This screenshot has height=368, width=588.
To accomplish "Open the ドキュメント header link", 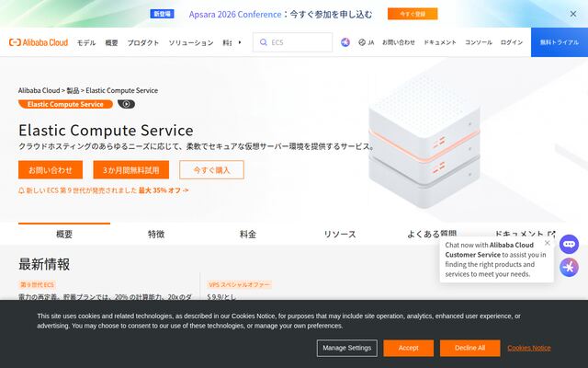I will (440, 42).
